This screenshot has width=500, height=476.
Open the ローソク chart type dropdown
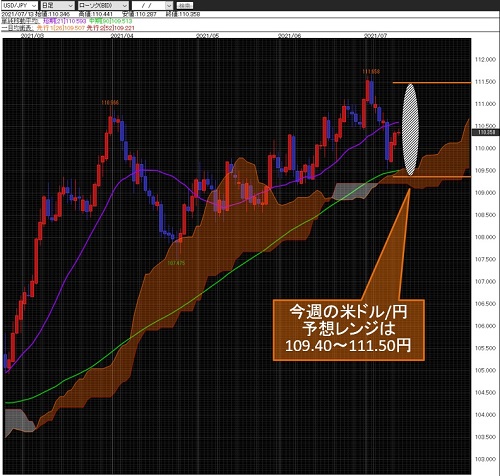[x=103, y=5]
